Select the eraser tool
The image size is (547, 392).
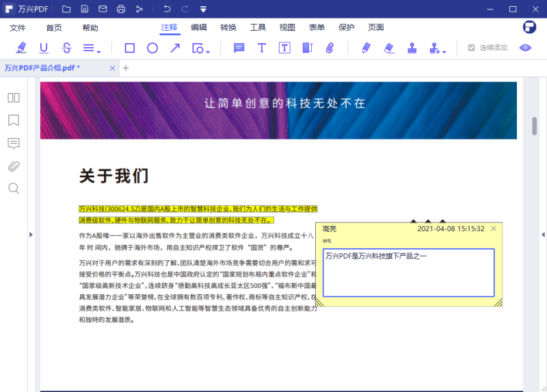[389, 48]
